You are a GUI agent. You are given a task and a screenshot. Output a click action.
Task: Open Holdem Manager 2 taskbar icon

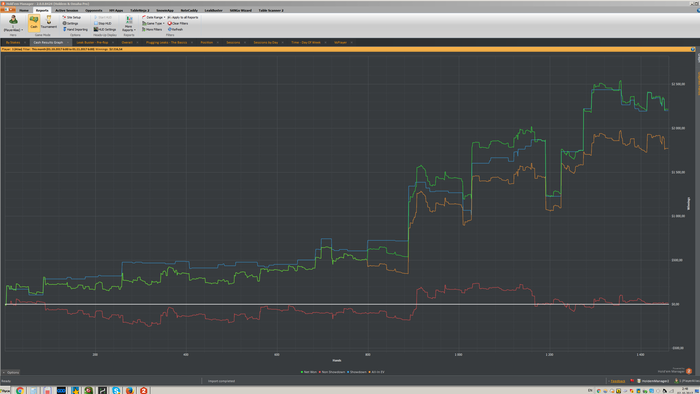144,390
